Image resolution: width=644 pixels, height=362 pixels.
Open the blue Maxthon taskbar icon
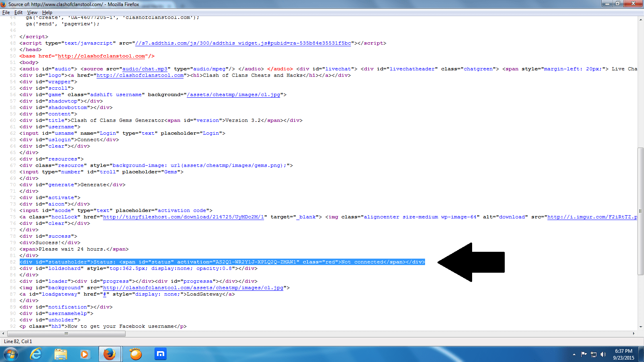(160, 354)
